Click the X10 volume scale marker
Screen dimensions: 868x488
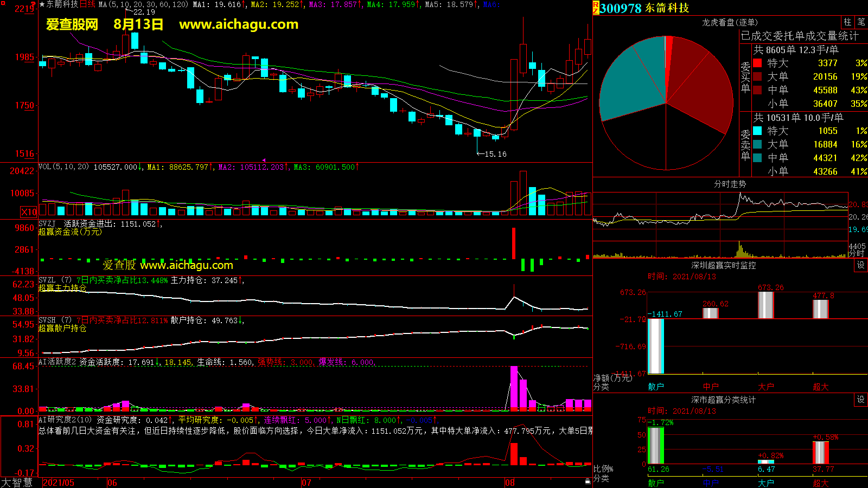pos(29,212)
